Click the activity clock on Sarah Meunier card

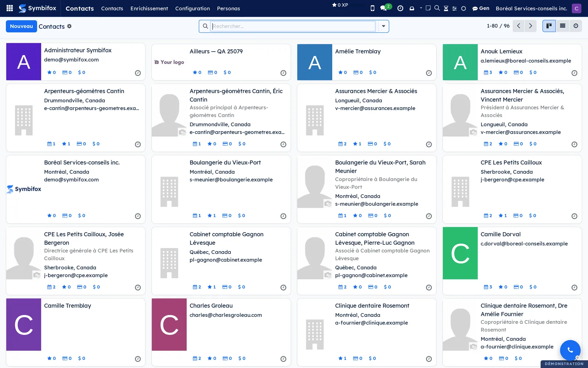coord(429,216)
